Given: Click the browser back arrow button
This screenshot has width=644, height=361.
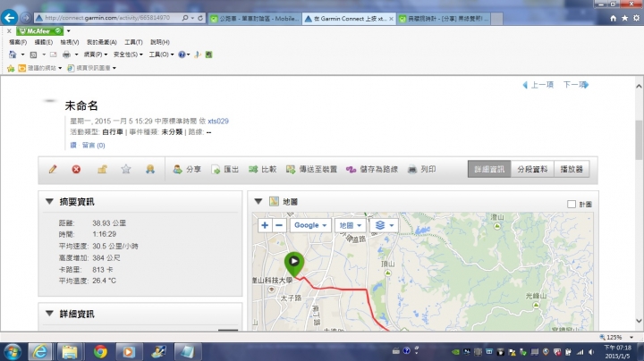Looking at the screenshot, I should (10, 18).
